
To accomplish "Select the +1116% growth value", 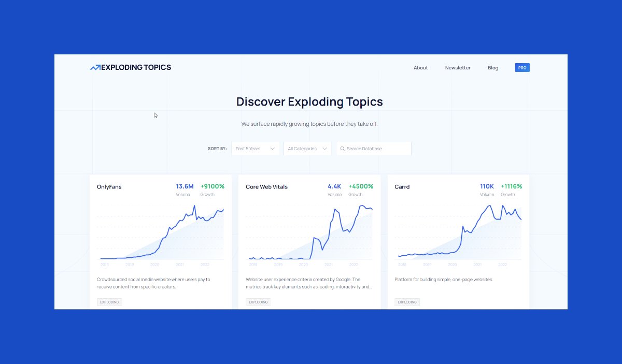I will click(512, 186).
